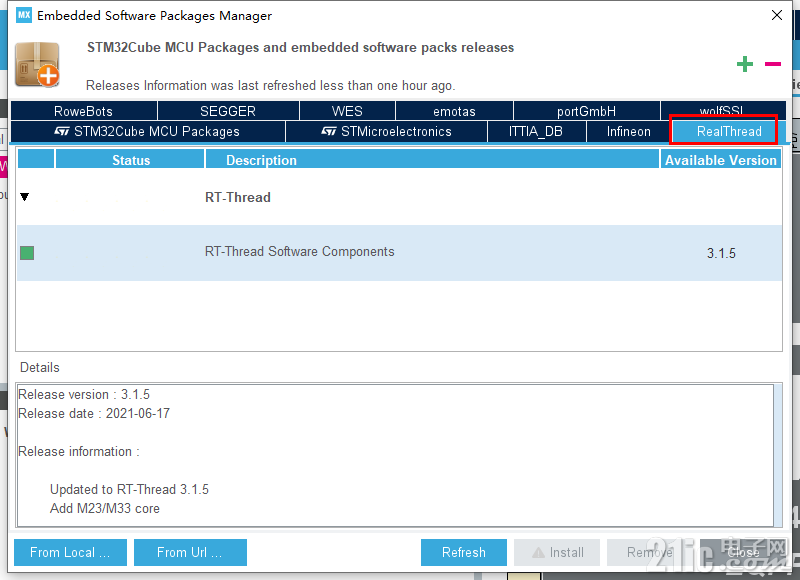Click the Details panel vertical scrollbar
The height and width of the screenshot is (580, 800).
778,455
